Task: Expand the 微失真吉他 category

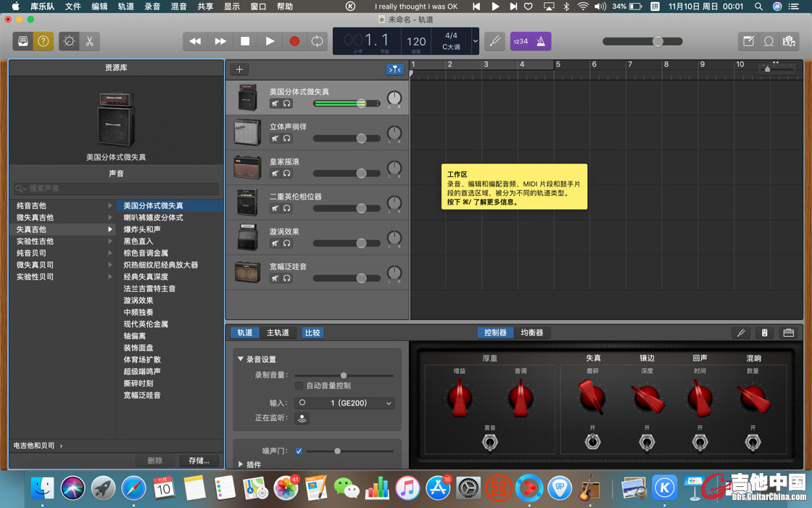Action: click(109, 218)
